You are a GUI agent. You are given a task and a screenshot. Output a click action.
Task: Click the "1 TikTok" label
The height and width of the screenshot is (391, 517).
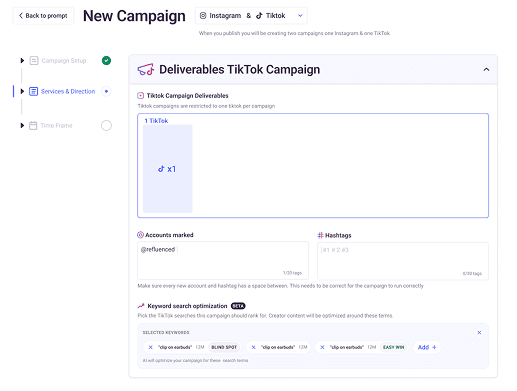(x=156, y=121)
